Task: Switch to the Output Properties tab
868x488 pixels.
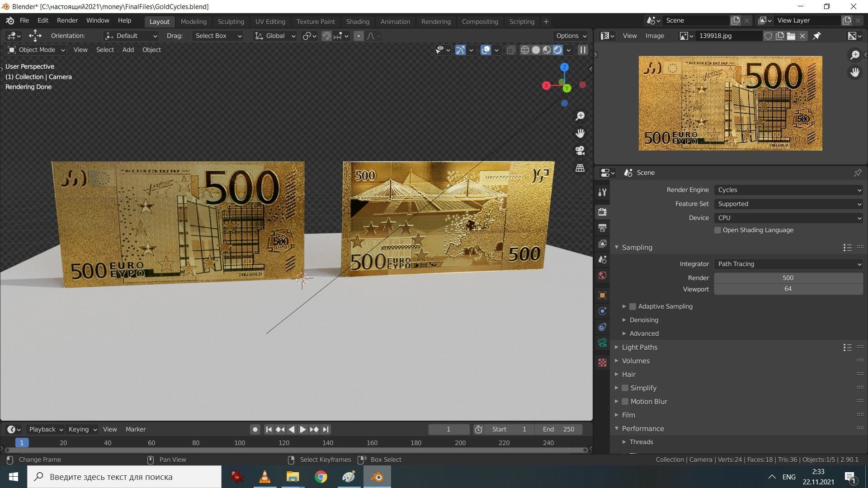Action: (x=602, y=228)
